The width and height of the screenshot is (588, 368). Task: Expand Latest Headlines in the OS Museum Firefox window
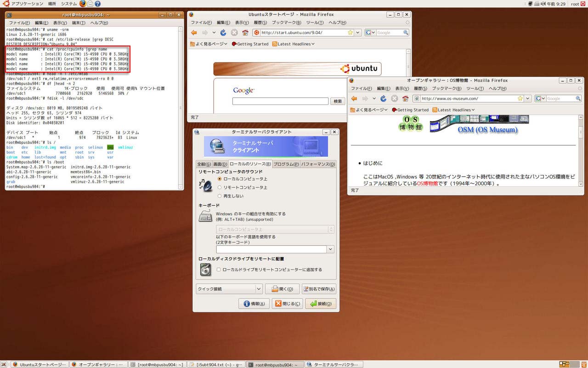click(453, 110)
